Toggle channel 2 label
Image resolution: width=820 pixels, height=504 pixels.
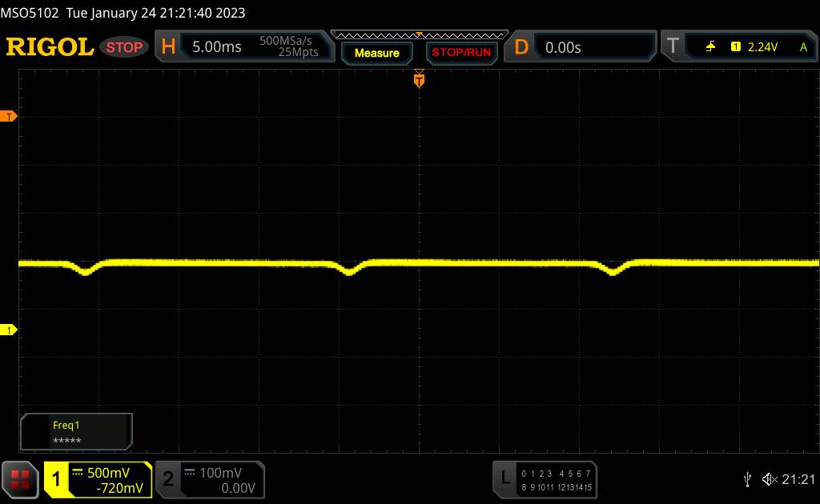click(168, 479)
